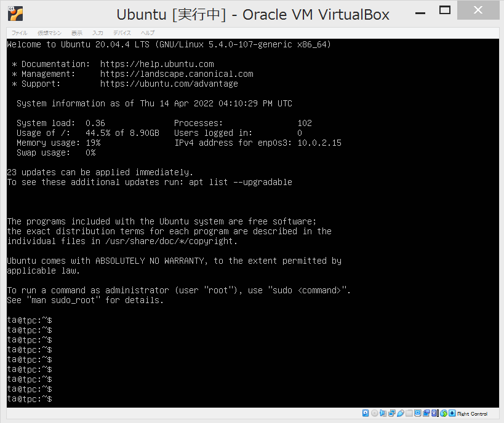
Task: Click the display monitor status icon
Action: (x=418, y=413)
